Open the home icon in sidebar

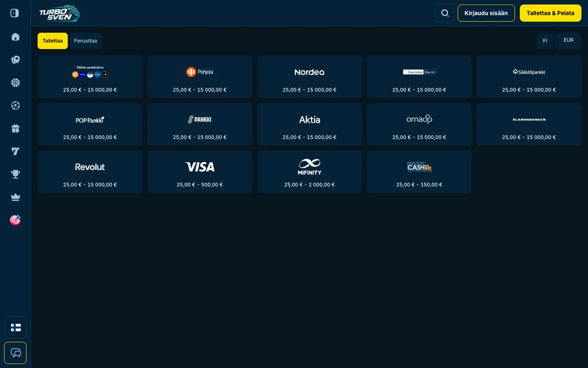point(15,37)
